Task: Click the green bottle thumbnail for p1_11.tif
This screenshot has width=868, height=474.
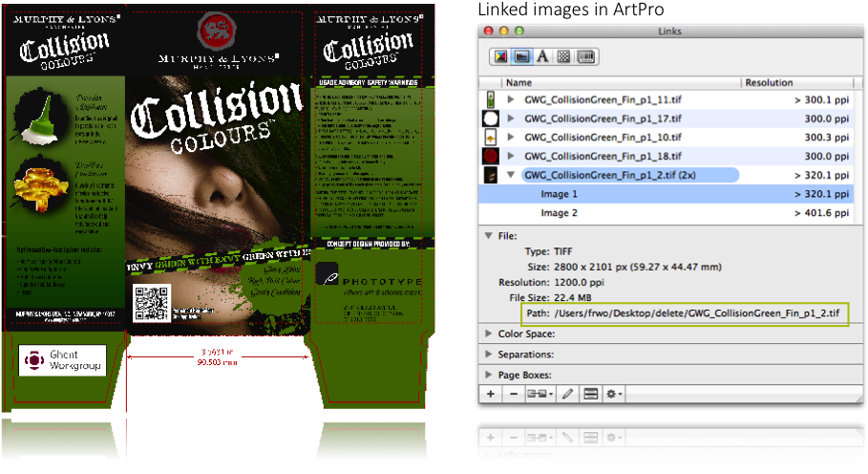Action: [x=491, y=99]
